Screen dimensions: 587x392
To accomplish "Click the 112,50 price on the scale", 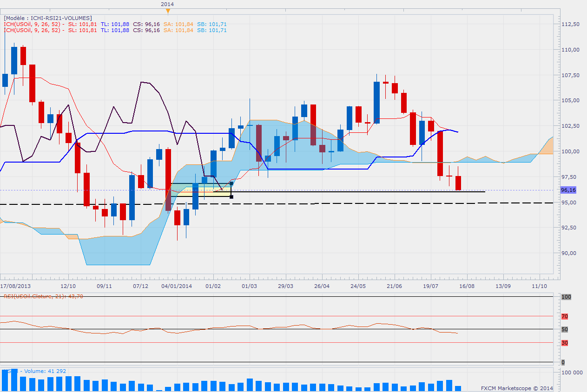I will 569,24.
